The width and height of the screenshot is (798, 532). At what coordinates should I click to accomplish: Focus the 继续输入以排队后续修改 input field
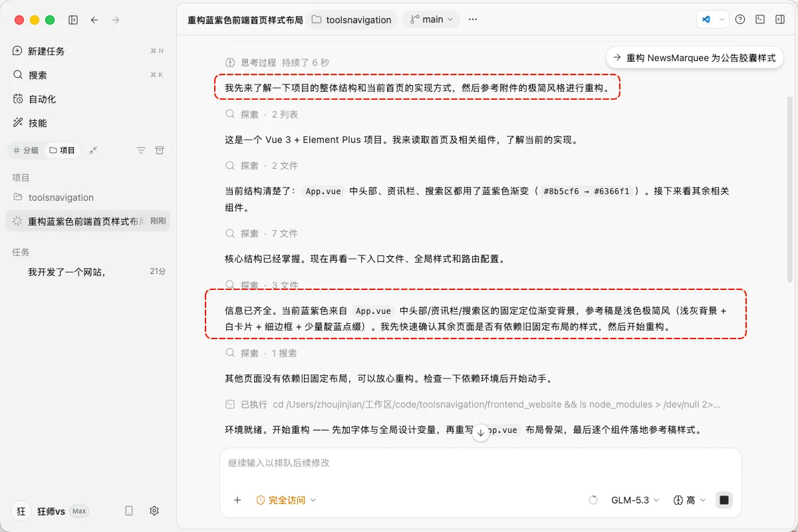point(481,463)
